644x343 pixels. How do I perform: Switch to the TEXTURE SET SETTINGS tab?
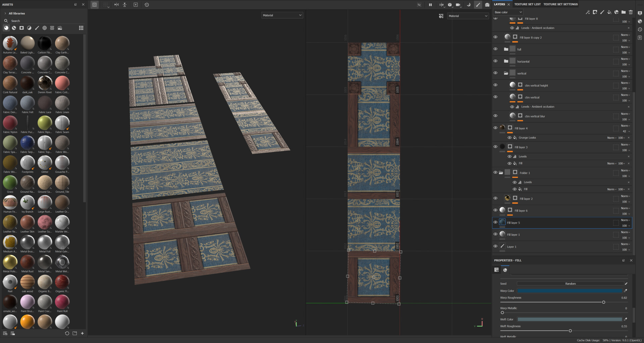560,4
